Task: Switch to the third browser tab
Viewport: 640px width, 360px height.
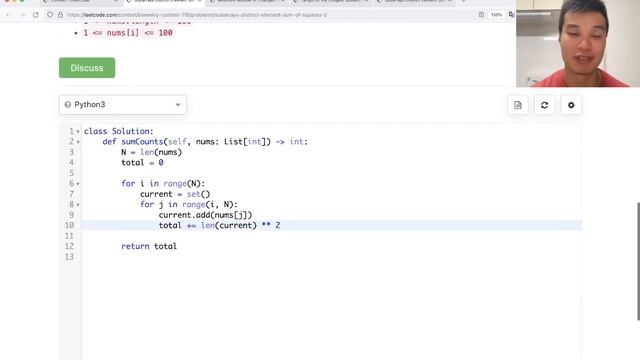Action: pos(248,2)
